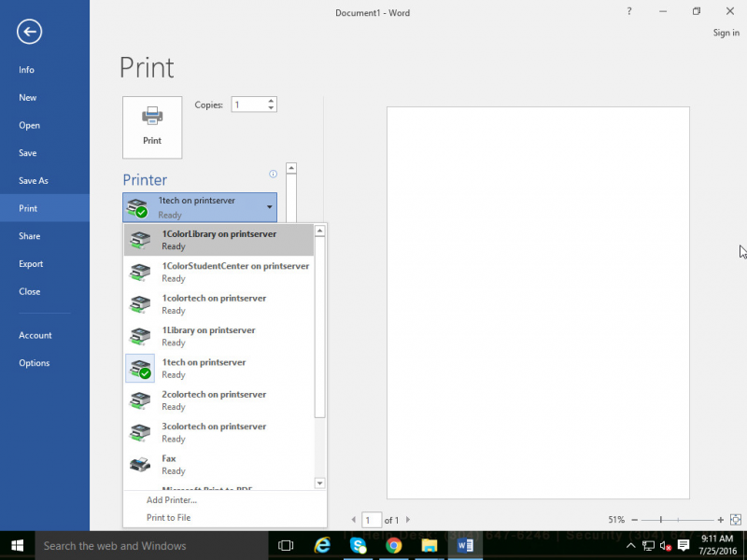Click the Zoom to Page icon

(736, 520)
